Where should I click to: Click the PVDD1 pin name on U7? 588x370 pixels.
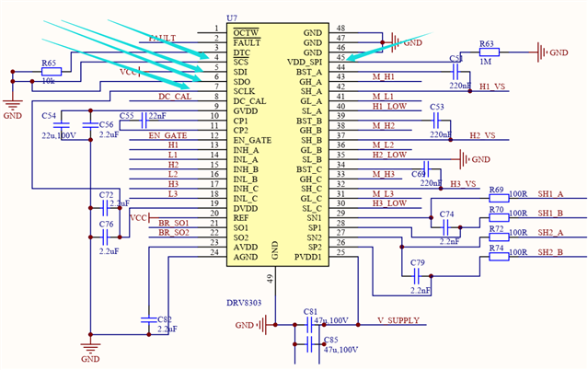(x=308, y=257)
